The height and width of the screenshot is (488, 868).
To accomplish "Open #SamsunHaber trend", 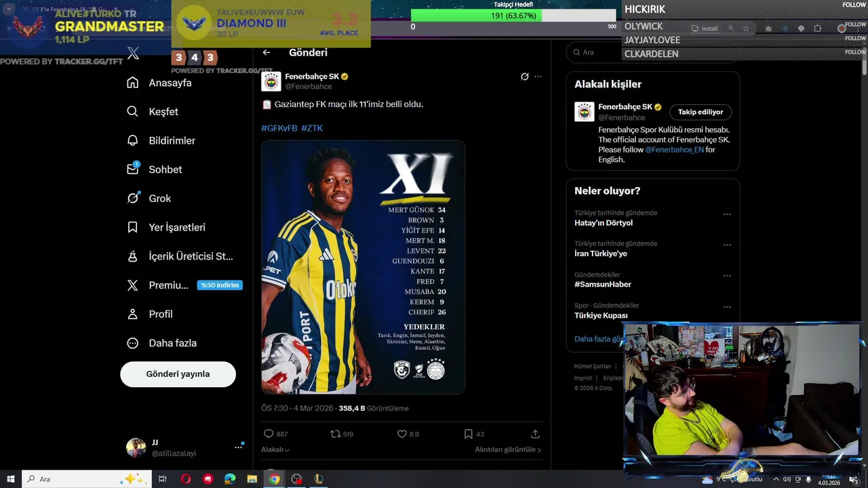I will coord(603,285).
